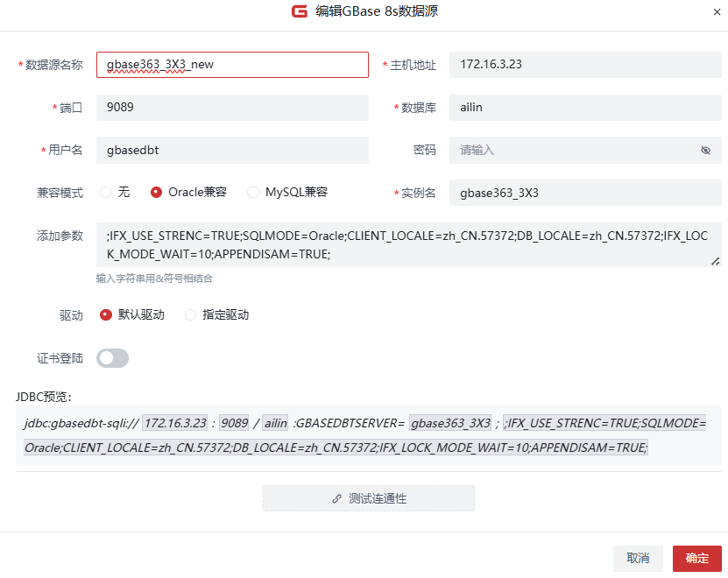Focus the 用户名 field showing gbasedbt

coord(232,150)
